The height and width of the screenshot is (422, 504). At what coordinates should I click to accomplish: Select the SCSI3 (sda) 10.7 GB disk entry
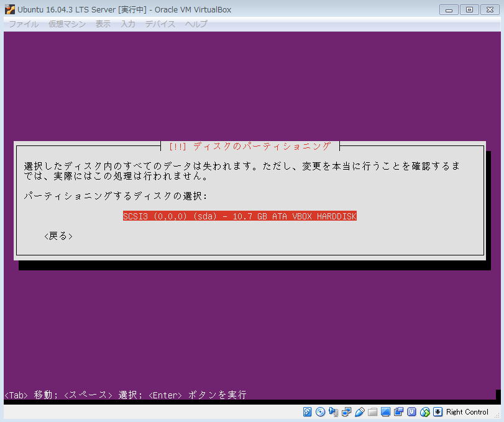[x=239, y=216]
